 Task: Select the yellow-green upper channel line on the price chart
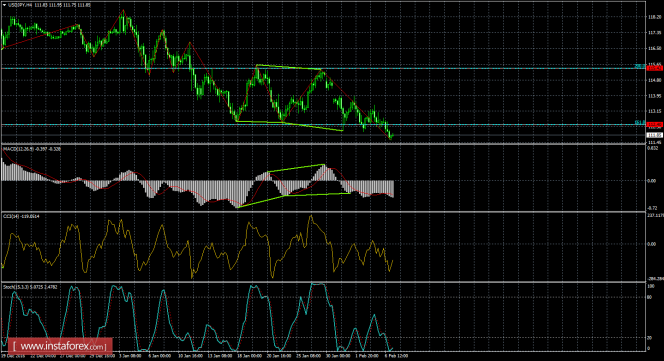(x=289, y=67)
